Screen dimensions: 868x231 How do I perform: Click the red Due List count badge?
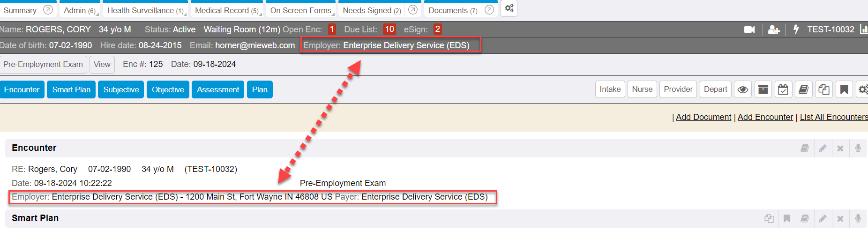coord(389,30)
